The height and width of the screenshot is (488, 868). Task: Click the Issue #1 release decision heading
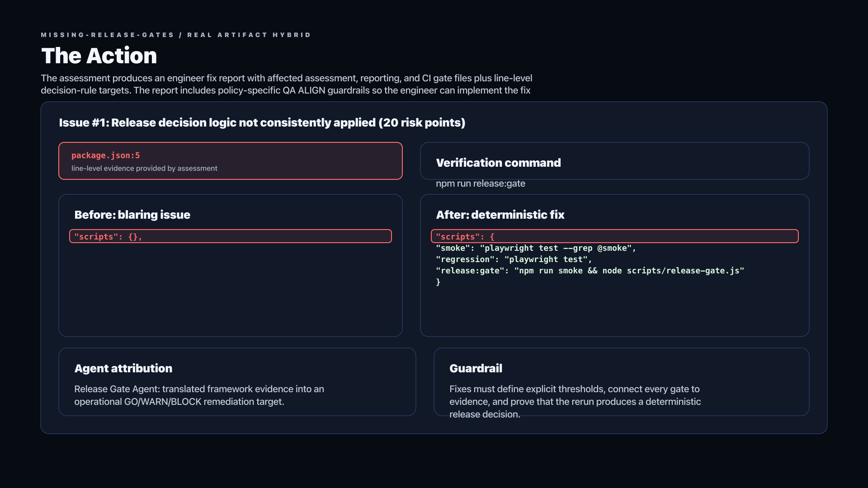click(x=262, y=122)
